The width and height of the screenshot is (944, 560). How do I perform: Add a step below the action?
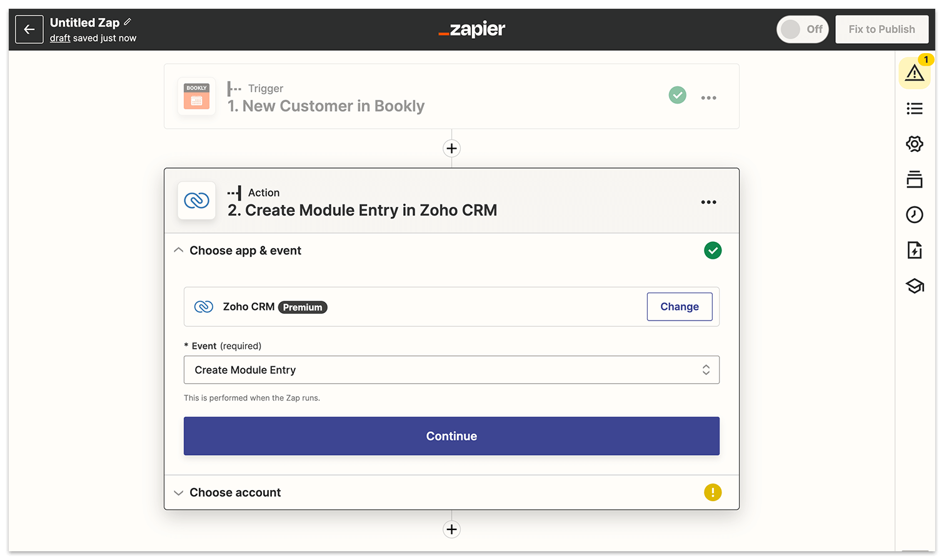451,529
